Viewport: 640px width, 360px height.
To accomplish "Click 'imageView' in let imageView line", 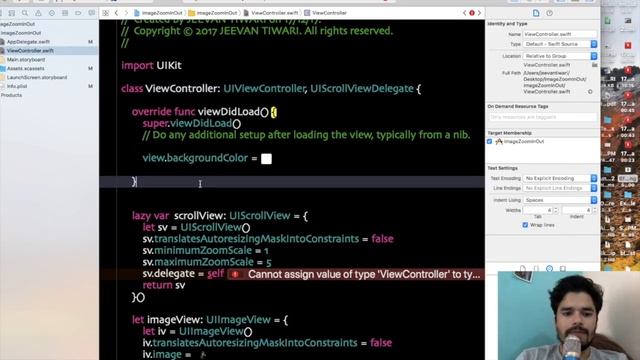I will pos(174,320).
